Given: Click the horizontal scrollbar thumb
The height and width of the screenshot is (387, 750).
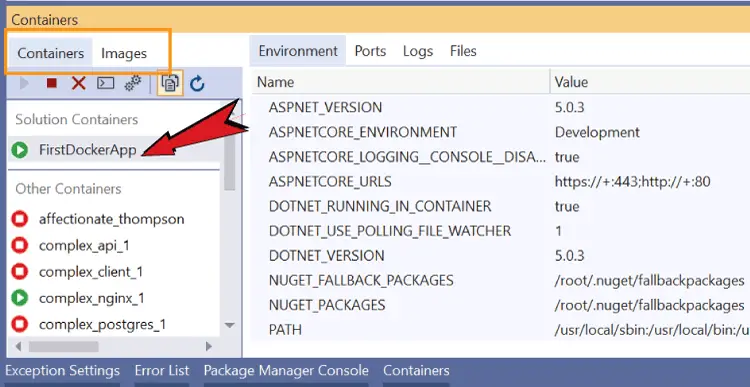Looking at the screenshot, I should click(x=64, y=346).
